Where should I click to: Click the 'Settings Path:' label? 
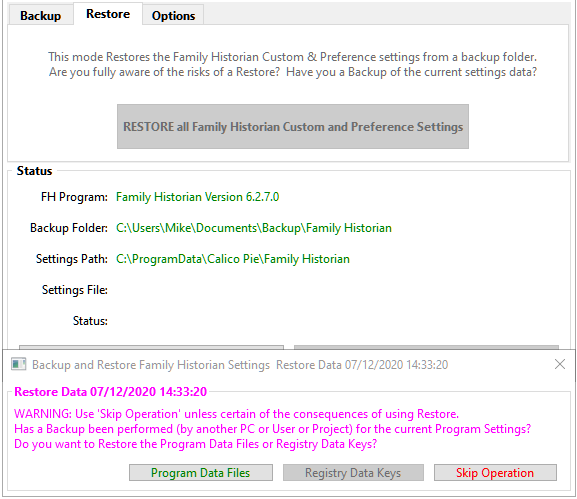pyautogui.click(x=72, y=259)
